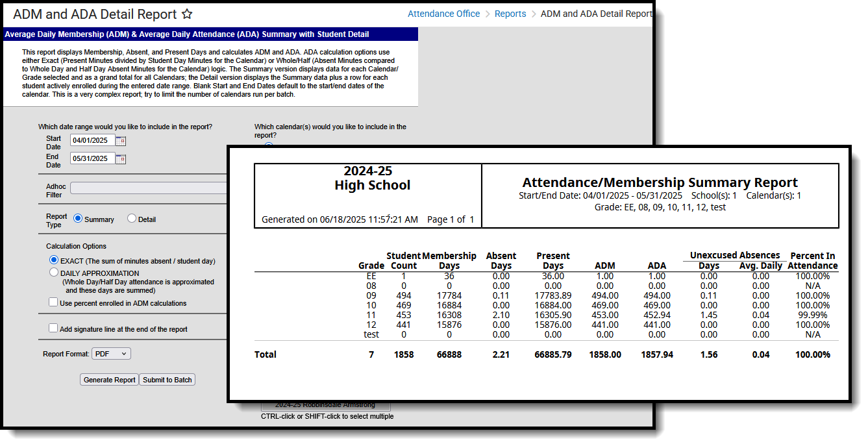Open the Reports breadcrumb link

tap(510, 14)
